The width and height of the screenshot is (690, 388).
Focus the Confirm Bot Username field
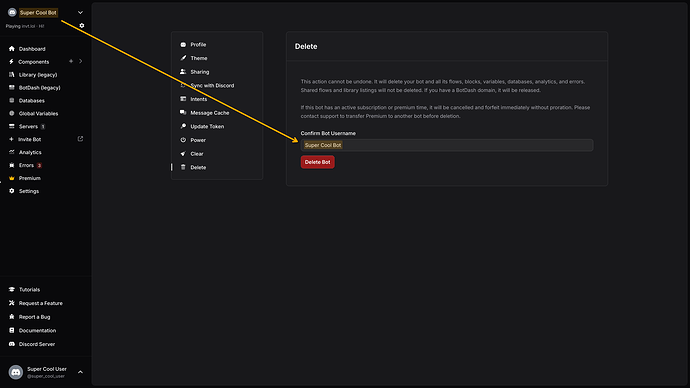447,145
